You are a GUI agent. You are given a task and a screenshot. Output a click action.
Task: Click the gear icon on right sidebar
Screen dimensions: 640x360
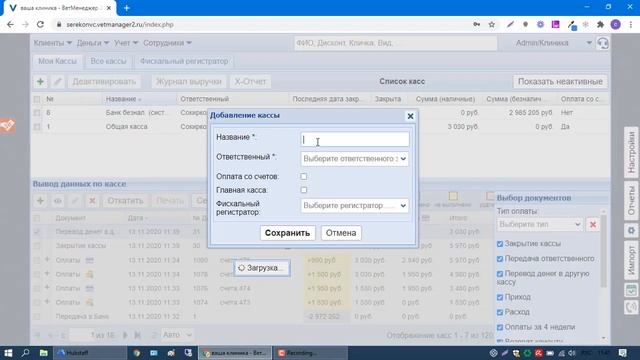pos(631,231)
